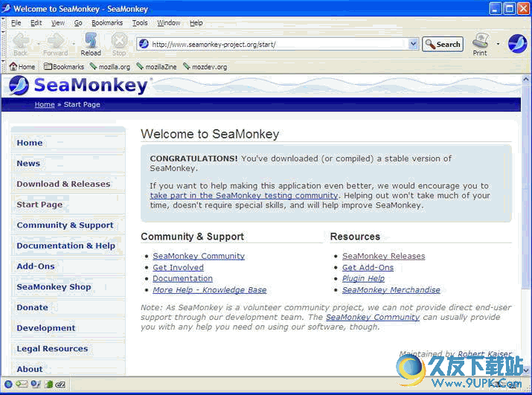Open the SeaMonkey testing community link
The image size is (532, 395).
243,196
